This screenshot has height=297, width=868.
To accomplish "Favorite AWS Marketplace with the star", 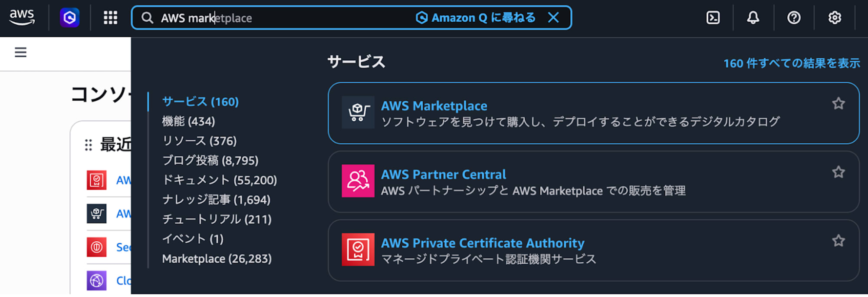I will click(x=838, y=104).
